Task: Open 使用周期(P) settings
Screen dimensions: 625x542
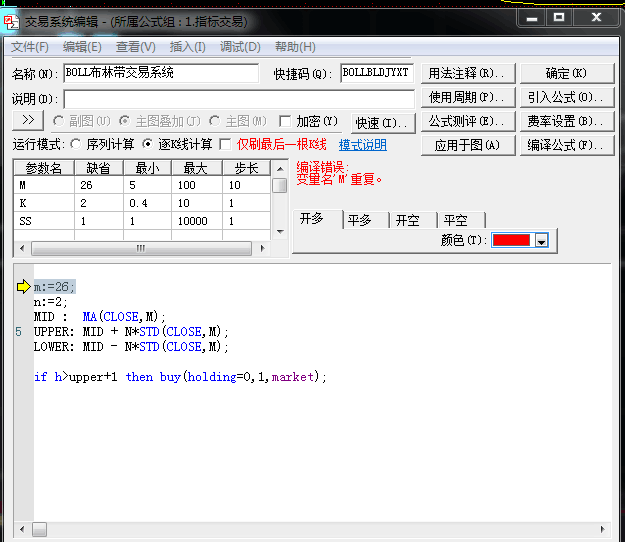Action: point(468,97)
